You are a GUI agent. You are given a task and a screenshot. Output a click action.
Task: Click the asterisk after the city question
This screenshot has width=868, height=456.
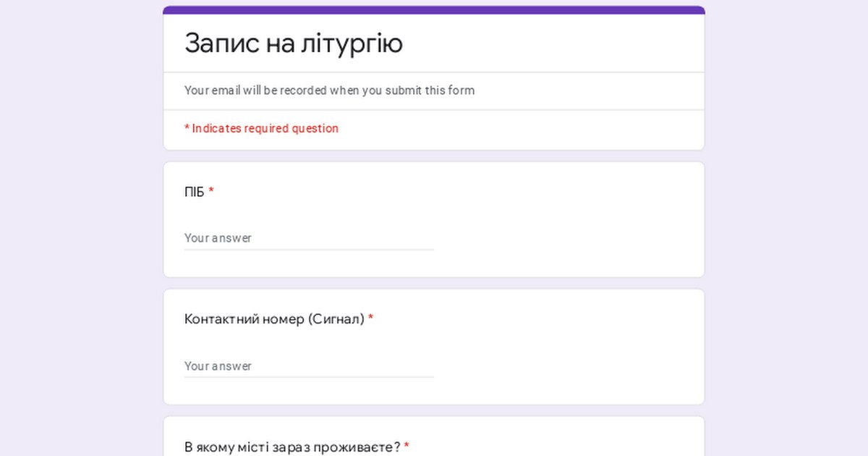click(407, 447)
